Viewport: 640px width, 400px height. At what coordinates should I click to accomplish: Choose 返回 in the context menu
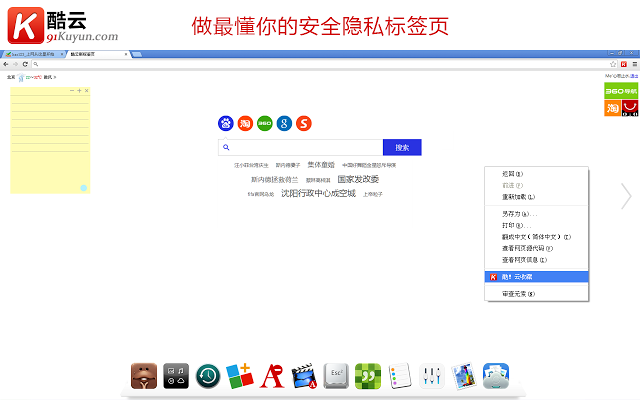(536, 174)
